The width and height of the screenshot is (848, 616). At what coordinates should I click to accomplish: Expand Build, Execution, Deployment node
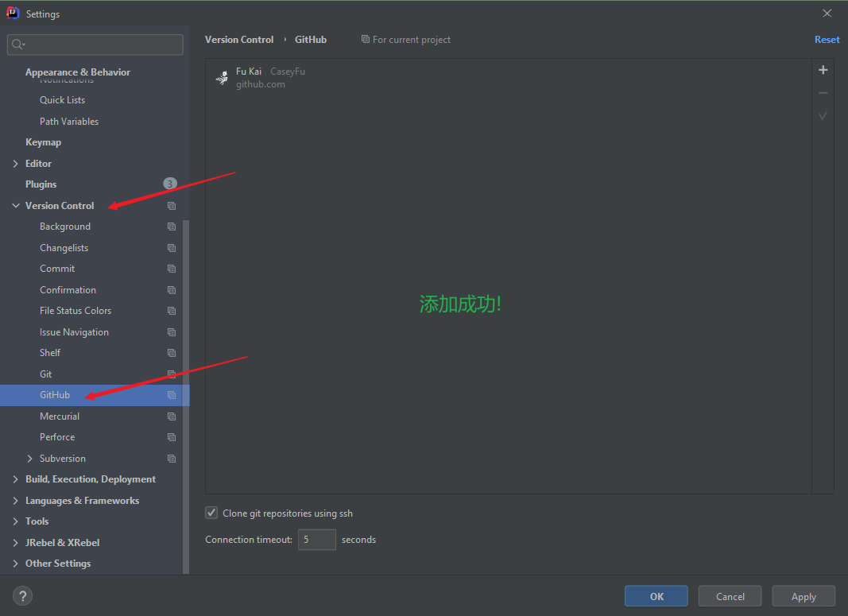16,479
